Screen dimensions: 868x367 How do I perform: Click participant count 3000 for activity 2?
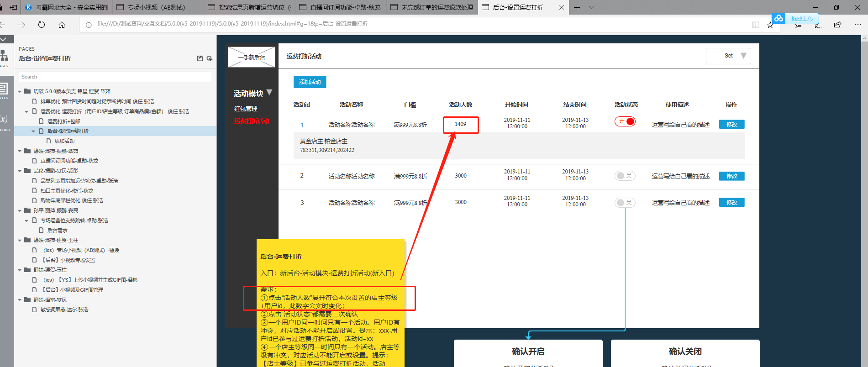(461, 176)
